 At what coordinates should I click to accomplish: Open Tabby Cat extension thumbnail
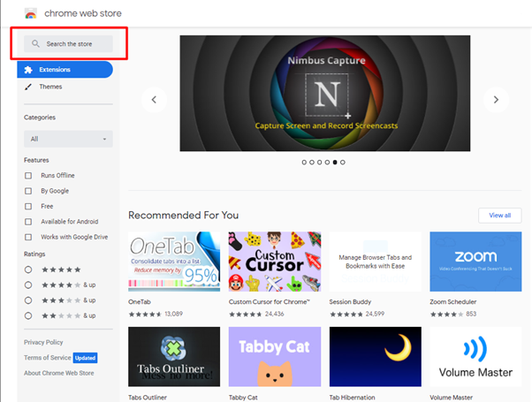(x=275, y=357)
